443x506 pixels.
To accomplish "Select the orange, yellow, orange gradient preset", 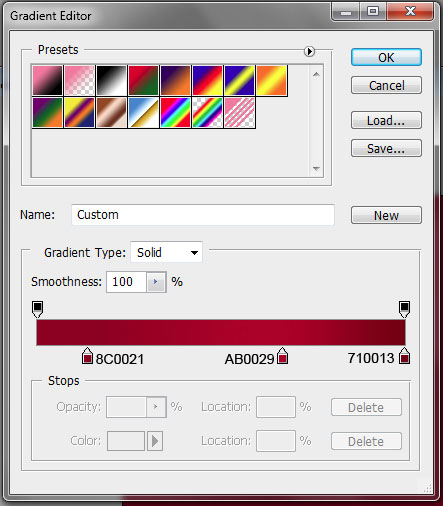I will tap(272, 81).
